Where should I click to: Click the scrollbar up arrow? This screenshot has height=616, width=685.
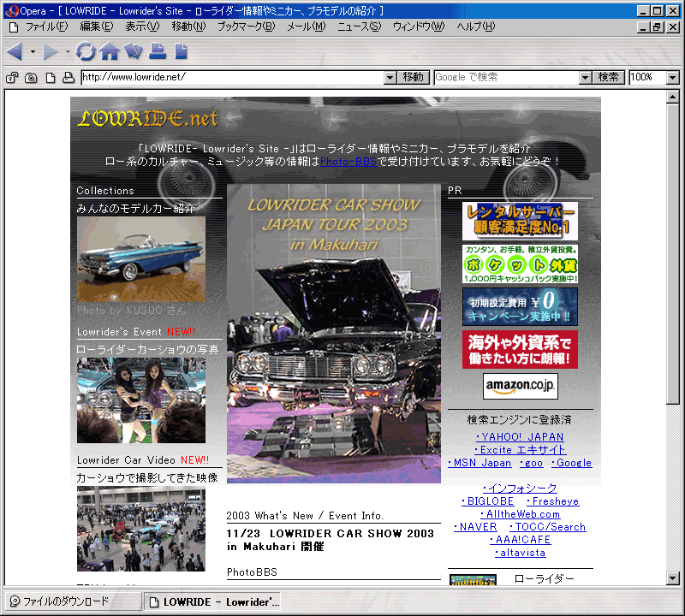(673, 97)
